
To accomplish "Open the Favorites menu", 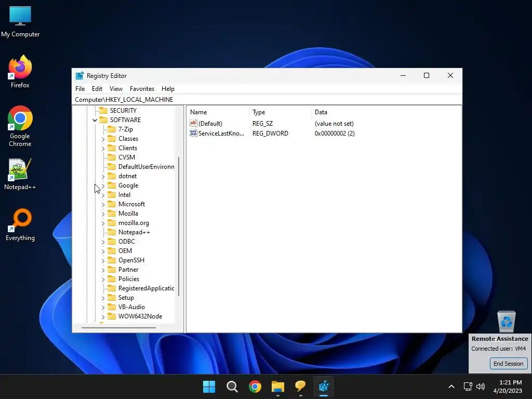I will coord(142,88).
